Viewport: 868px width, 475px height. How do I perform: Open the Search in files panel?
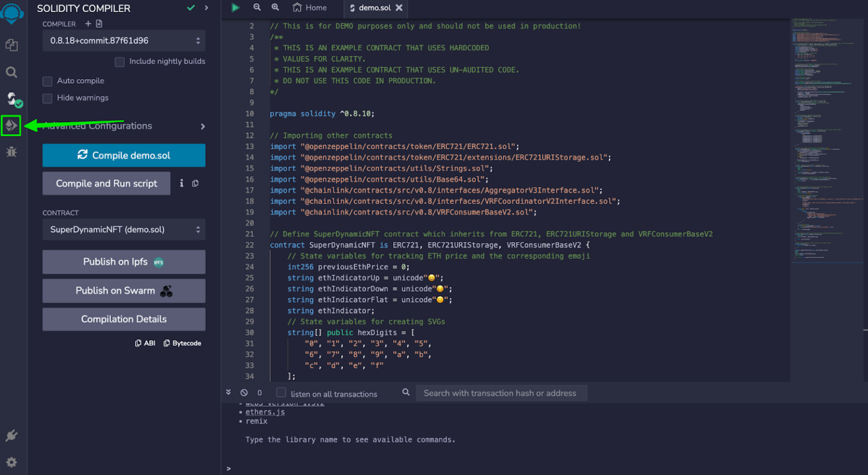[x=11, y=72]
